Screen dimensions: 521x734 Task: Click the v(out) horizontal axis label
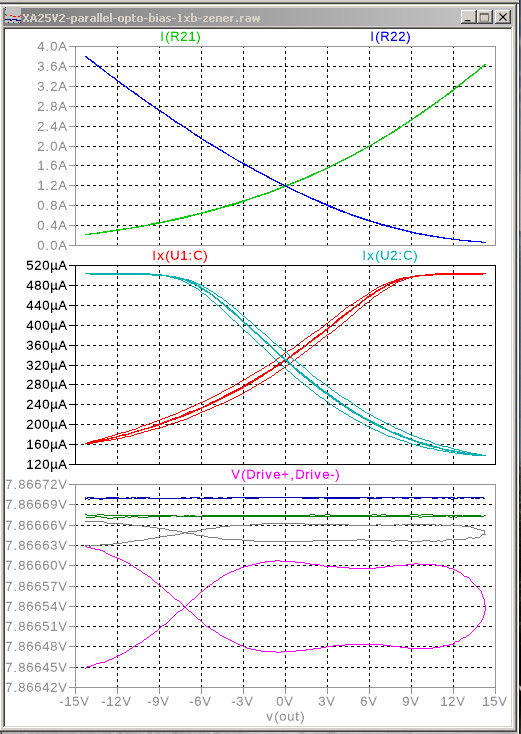pos(285,716)
